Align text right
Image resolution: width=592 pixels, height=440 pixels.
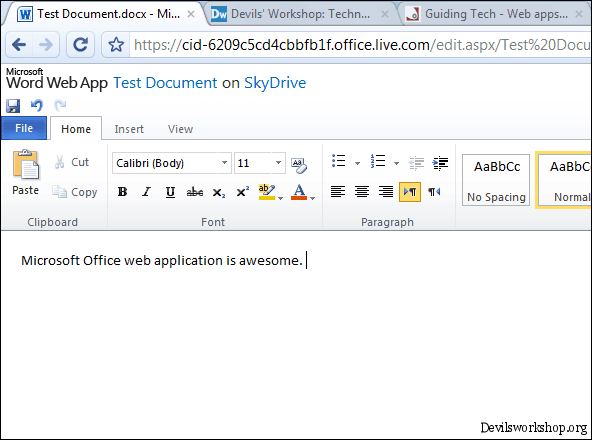[x=386, y=191]
